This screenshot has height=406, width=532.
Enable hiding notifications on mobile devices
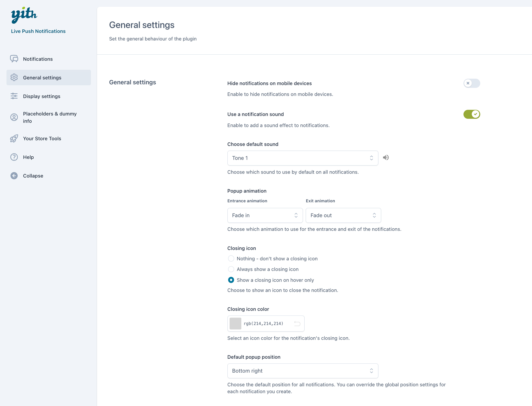pos(472,83)
